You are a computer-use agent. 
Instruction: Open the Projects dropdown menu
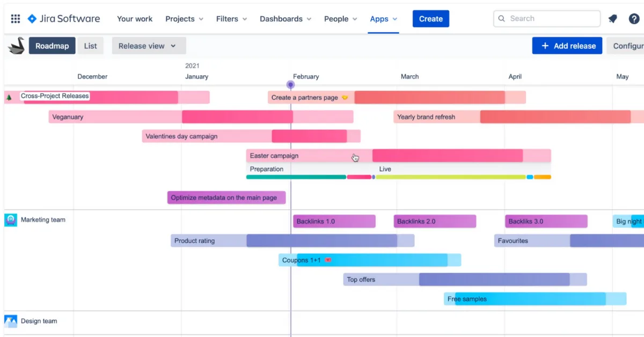(184, 18)
